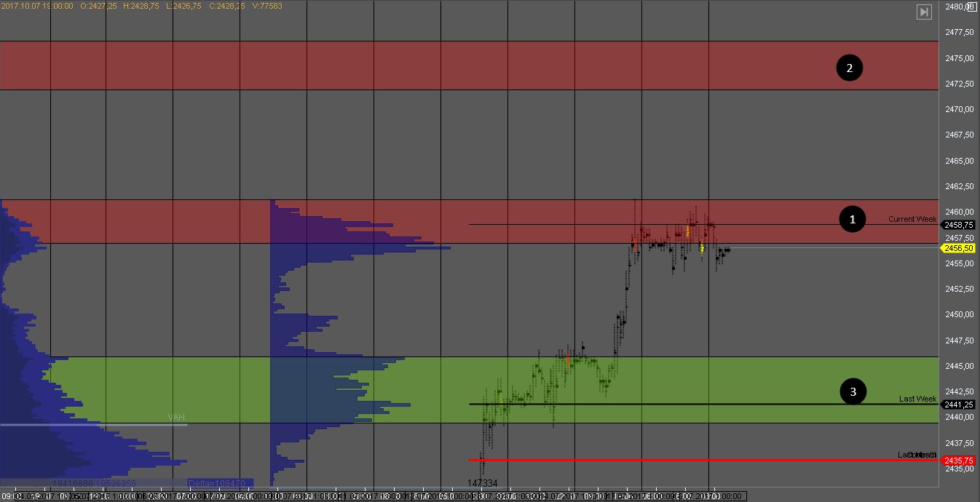The width and height of the screenshot is (980, 502).
Task: Click the Delta=109470 readout box
Action: click(x=220, y=482)
